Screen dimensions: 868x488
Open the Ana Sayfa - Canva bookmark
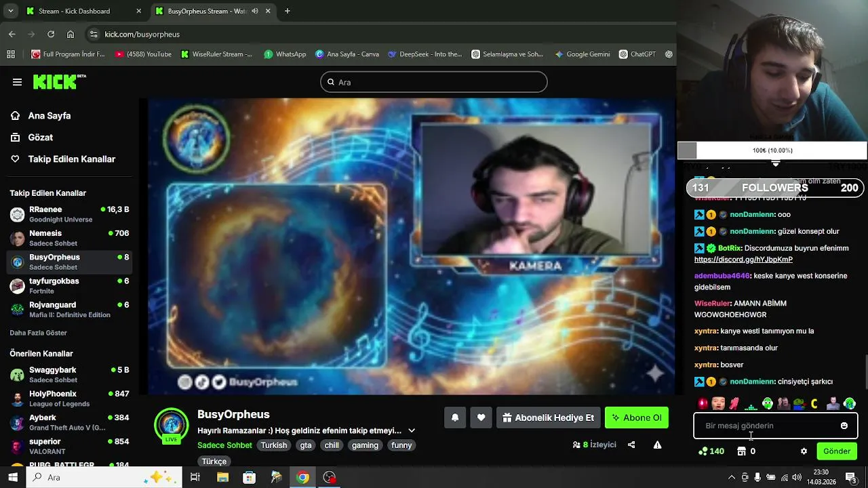pos(347,54)
